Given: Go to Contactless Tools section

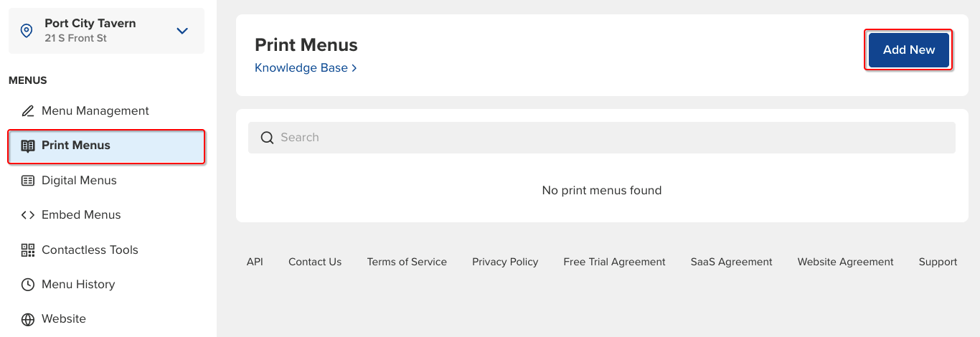Looking at the screenshot, I should click(90, 250).
